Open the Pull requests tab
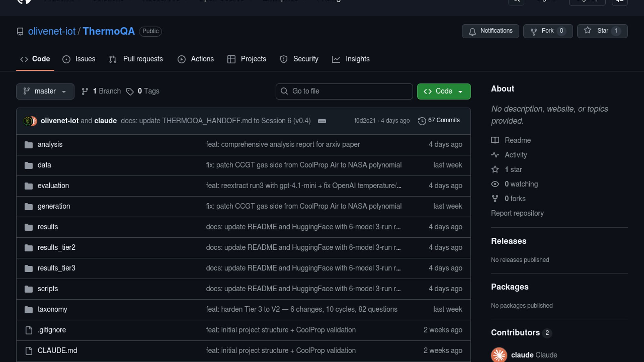The width and height of the screenshot is (644, 362). (136, 59)
